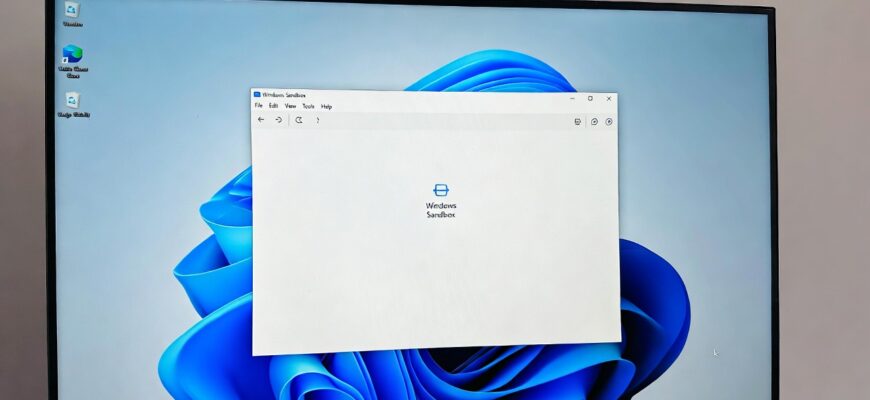Screen dimensions: 870x400
Task: Open the Tools menu
Action: pos(308,106)
